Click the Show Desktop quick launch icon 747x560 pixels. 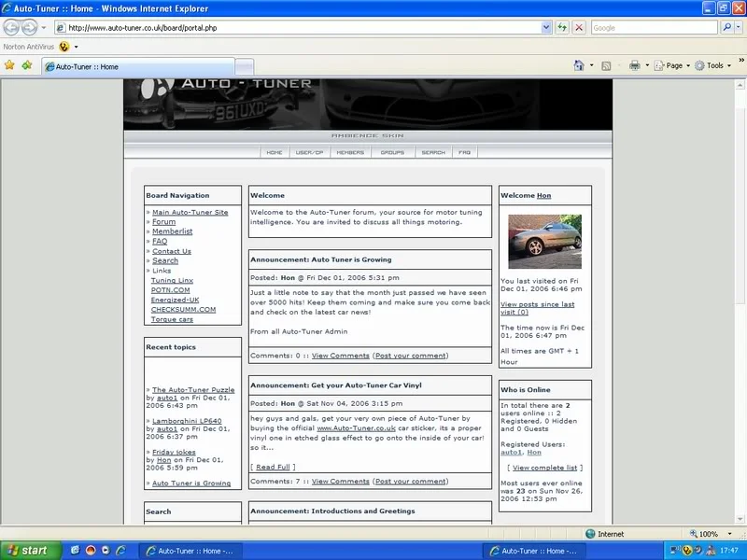coord(76,551)
